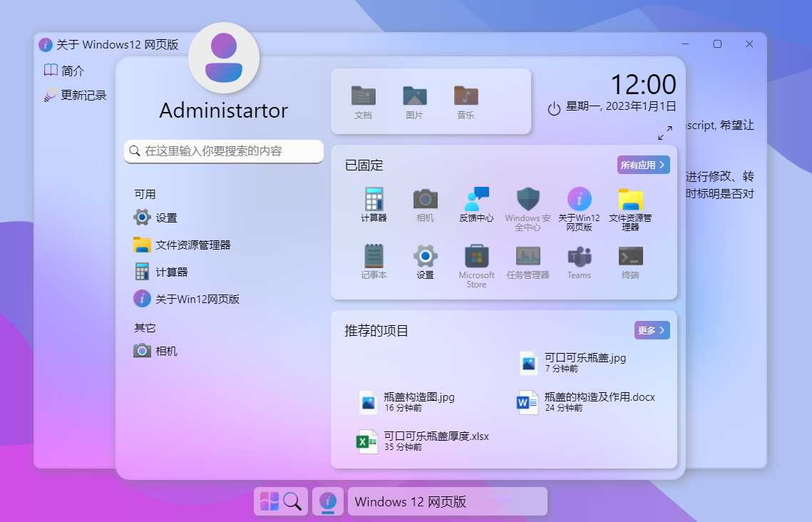Screen dimensions: 812x522
Task: Open Task Manager (任务管理器) icon
Action: (528, 257)
